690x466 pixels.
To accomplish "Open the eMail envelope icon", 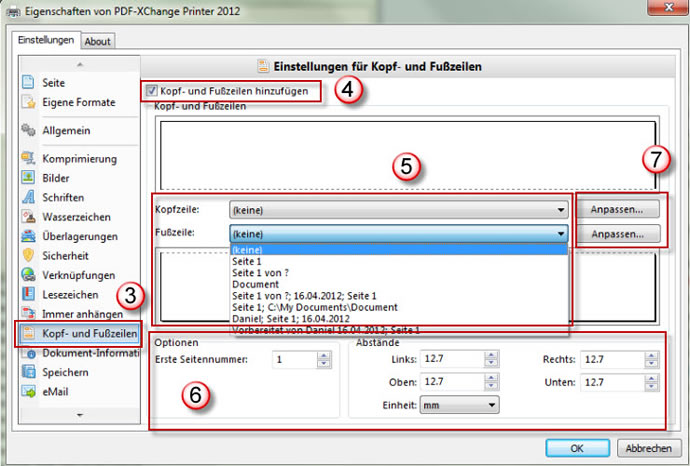I will 28,392.
